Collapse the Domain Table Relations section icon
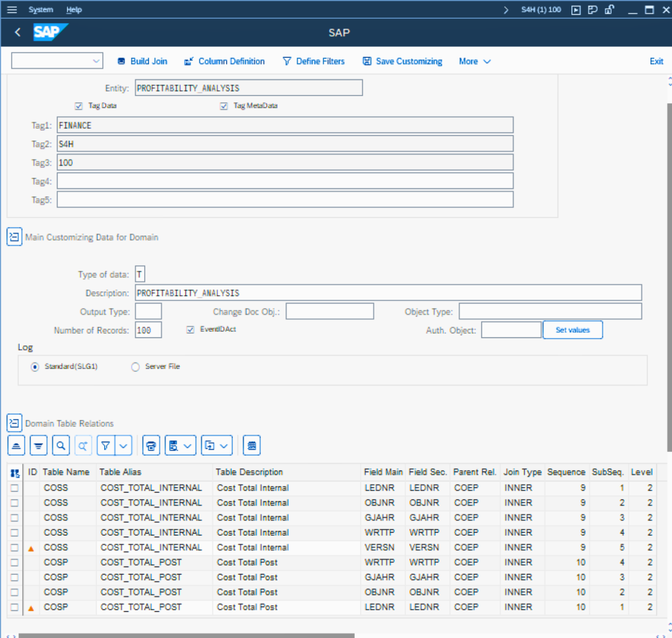The width and height of the screenshot is (672, 638). (14, 423)
